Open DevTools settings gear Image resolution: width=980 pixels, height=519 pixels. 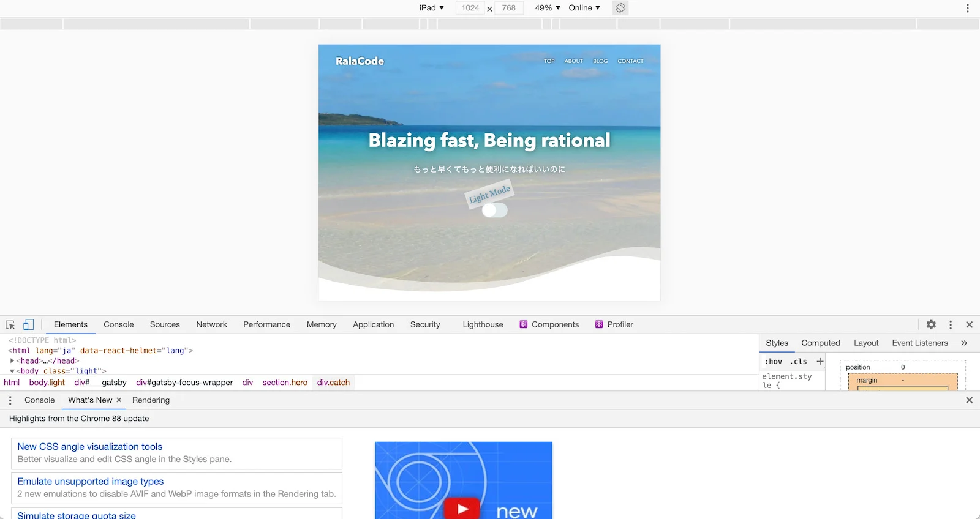(x=931, y=325)
